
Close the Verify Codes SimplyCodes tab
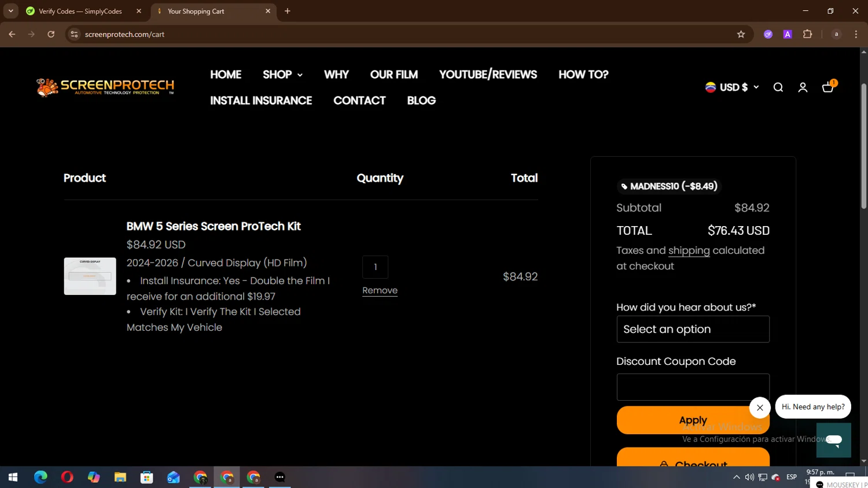coord(139,11)
